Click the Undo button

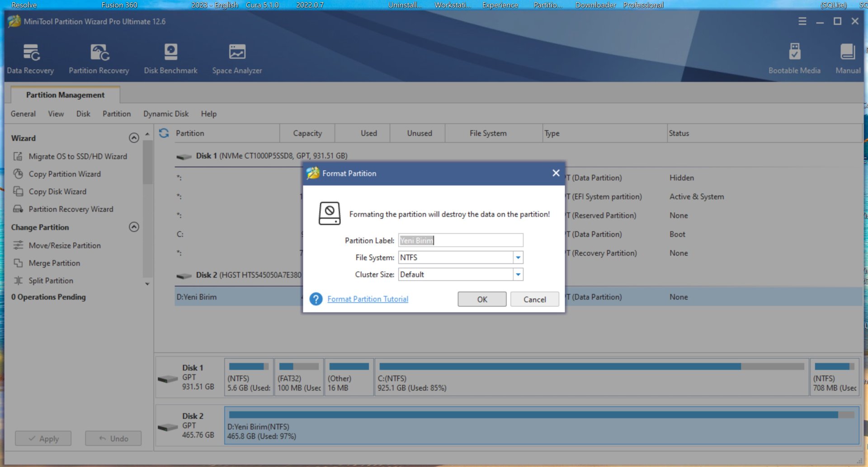click(113, 438)
